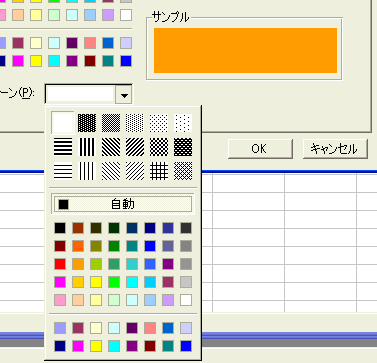Select the thin forward diagonal line pattern
This screenshot has width=377, height=363.
135,171
